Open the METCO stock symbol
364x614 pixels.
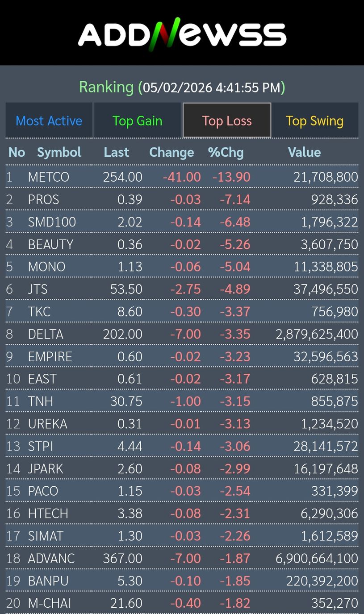click(x=48, y=177)
